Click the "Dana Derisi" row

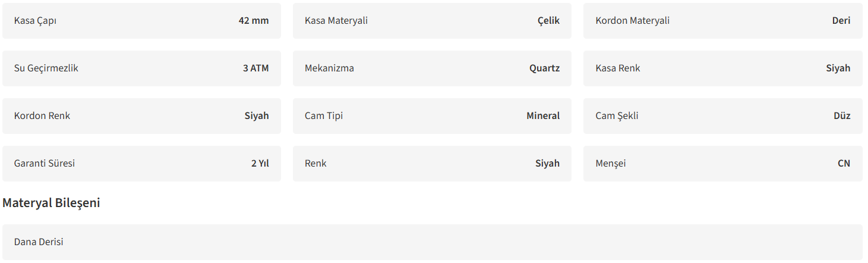(x=39, y=242)
